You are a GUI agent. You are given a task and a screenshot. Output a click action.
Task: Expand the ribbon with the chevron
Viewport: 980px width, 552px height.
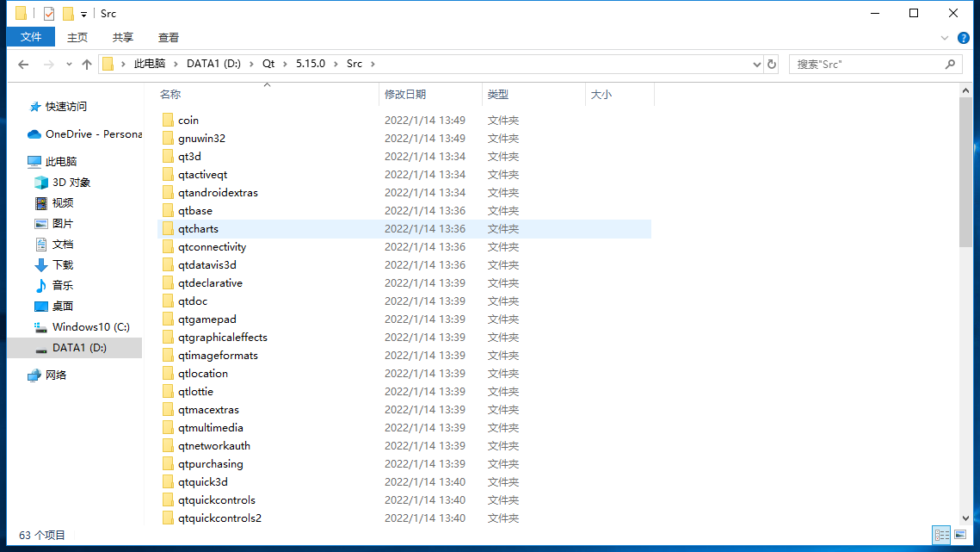point(945,38)
